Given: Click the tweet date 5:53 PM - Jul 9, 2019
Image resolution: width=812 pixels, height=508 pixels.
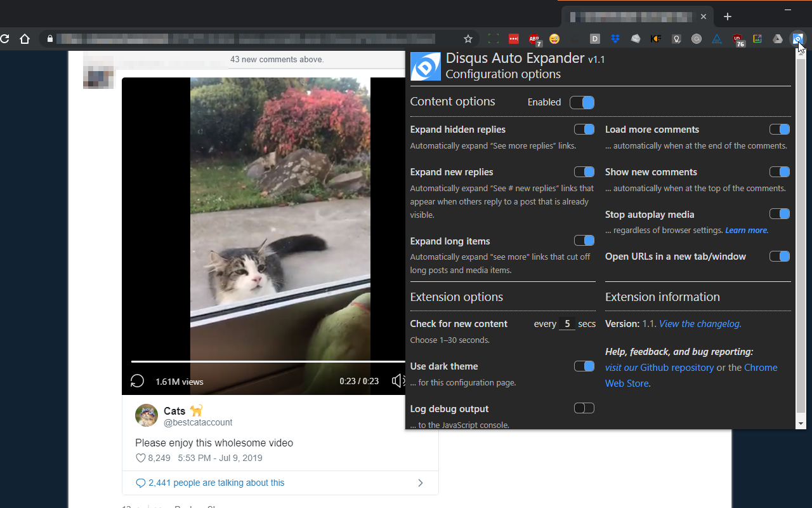Looking at the screenshot, I should click(220, 458).
